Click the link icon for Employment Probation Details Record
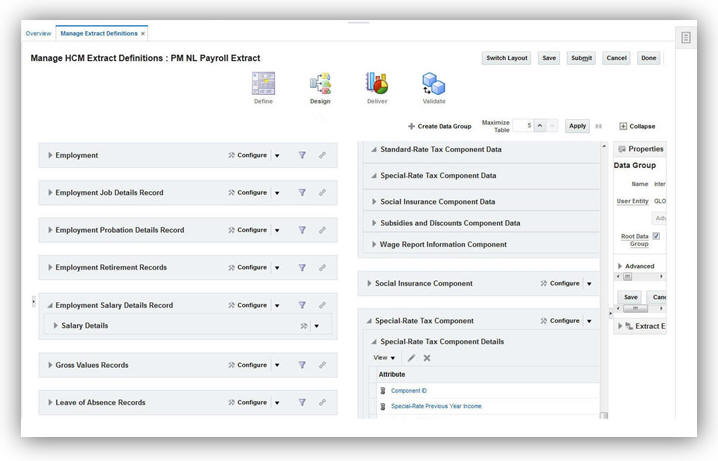This screenshot has width=718, height=461. (322, 230)
